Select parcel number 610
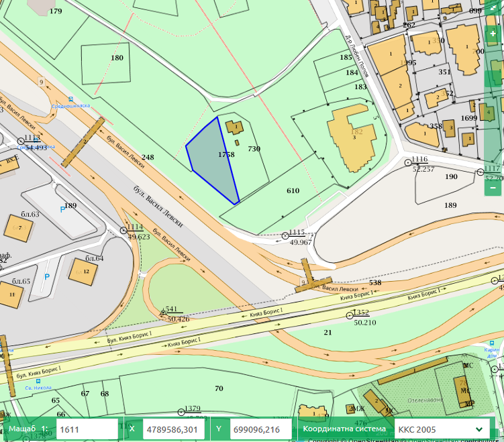The height and width of the screenshot is (442, 504). coord(293,191)
